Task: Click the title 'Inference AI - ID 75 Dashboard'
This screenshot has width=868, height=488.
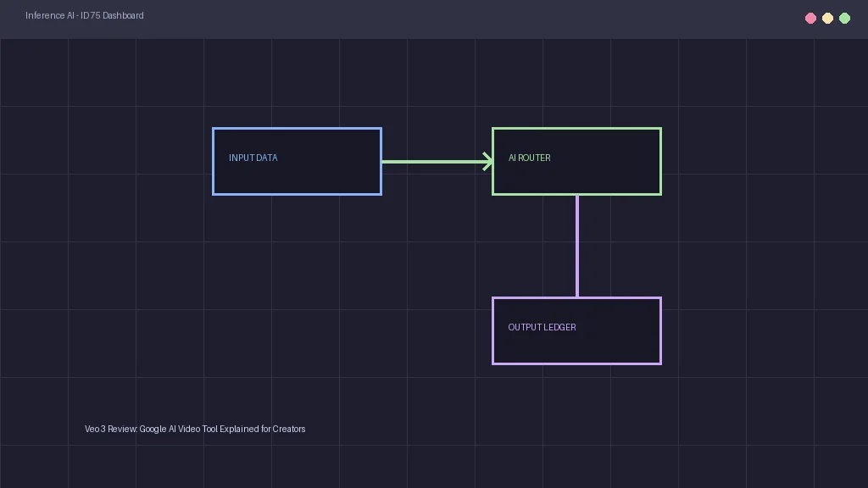Action: (x=85, y=15)
